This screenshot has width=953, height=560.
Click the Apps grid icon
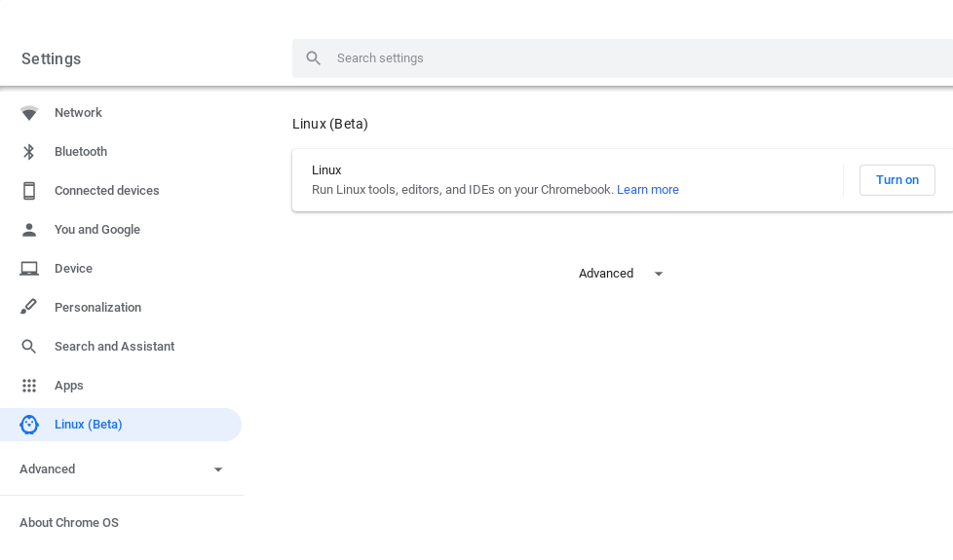(28, 385)
